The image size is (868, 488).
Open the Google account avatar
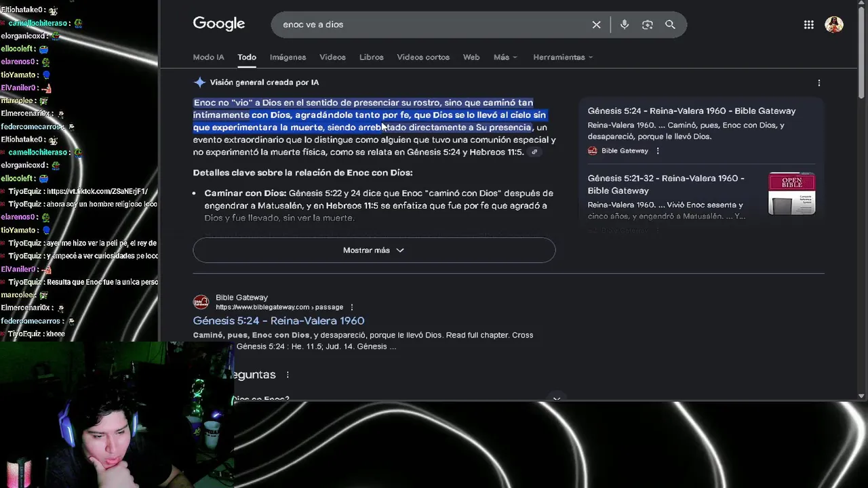(834, 24)
